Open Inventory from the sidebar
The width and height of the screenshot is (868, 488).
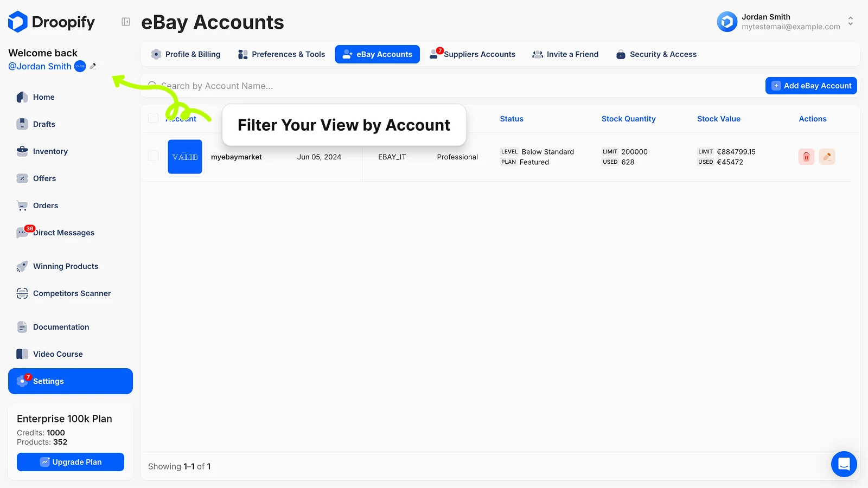(50, 151)
